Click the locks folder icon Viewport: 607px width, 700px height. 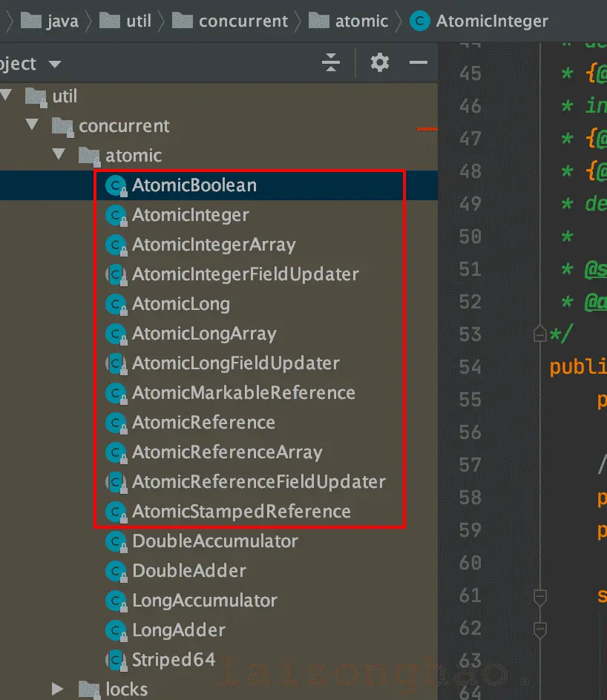point(89,690)
